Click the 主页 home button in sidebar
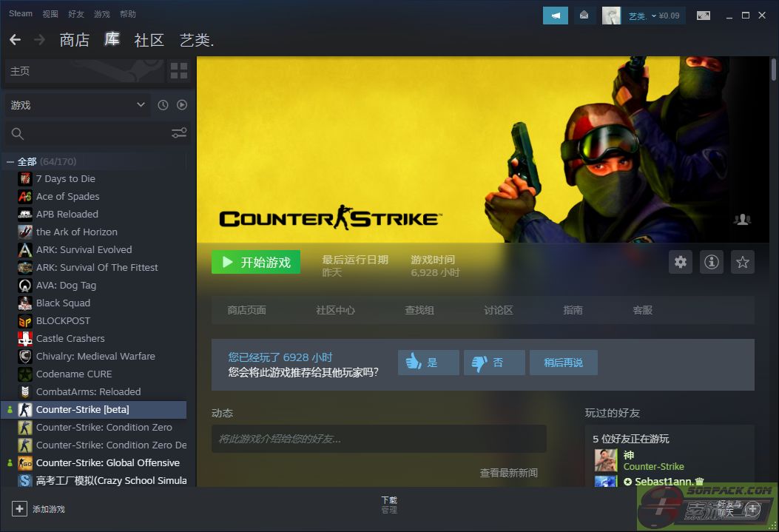 [84, 71]
